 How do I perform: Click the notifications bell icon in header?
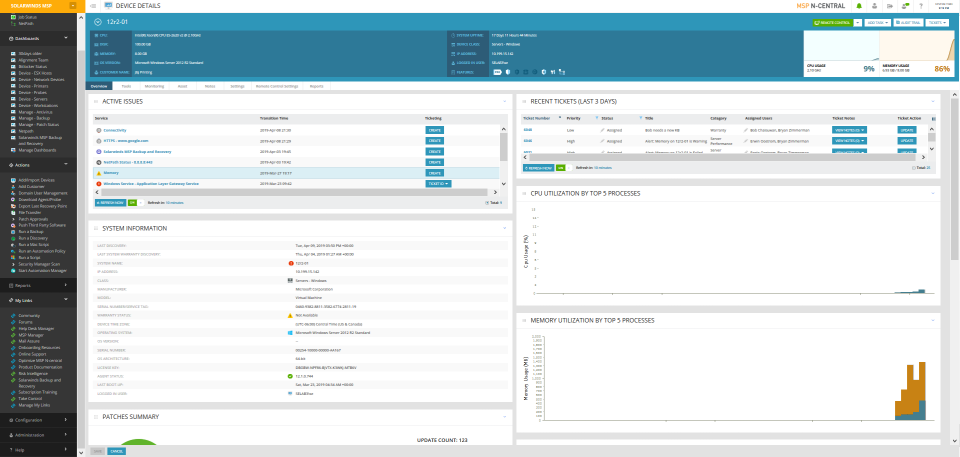(859, 6)
